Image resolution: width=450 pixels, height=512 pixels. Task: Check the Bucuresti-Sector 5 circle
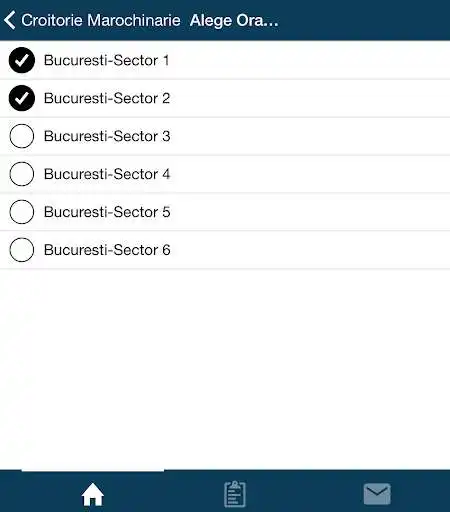pyautogui.click(x=22, y=212)
